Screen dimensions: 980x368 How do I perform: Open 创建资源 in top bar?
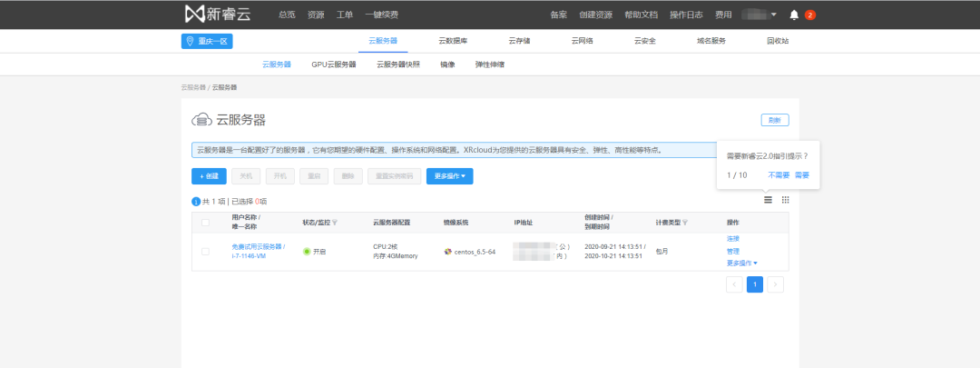[x=595, y=15]
